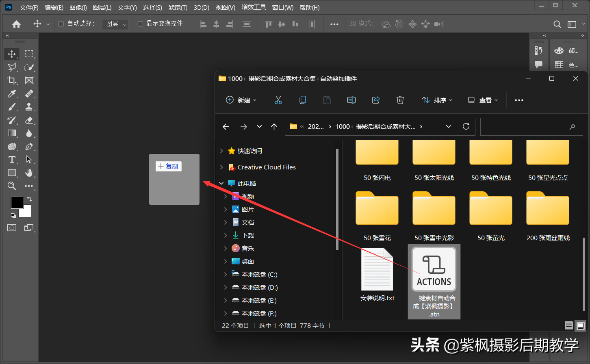This screenshot has width=590, height=364.
Task: Open Explorer's see more options button
Action: tap(519, 100)
